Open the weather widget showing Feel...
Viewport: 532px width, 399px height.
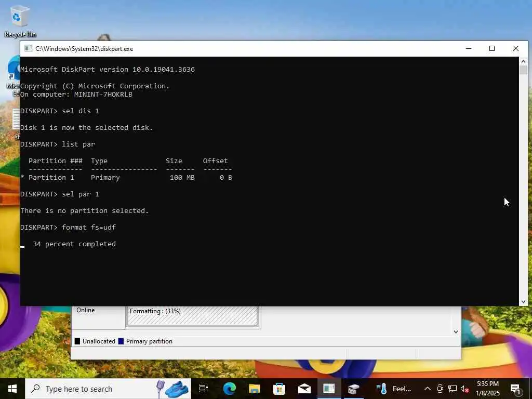(394, 389)
